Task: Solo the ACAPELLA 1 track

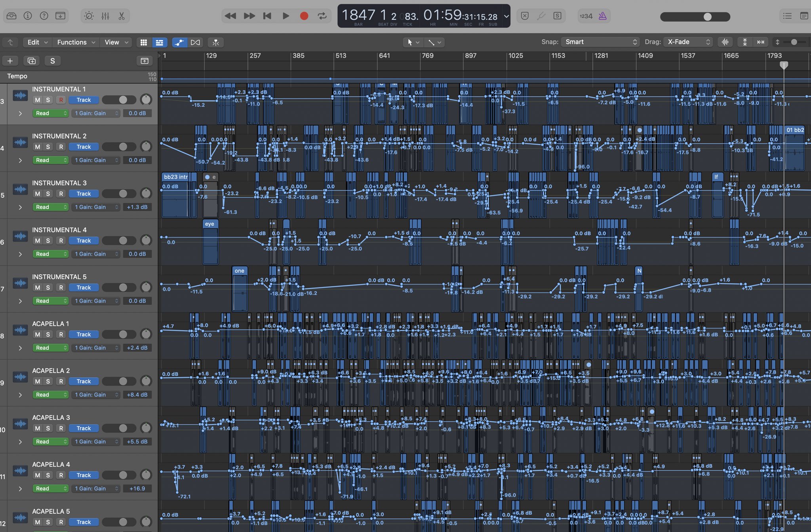Action: pyautogui.click(x=48, y=334)
